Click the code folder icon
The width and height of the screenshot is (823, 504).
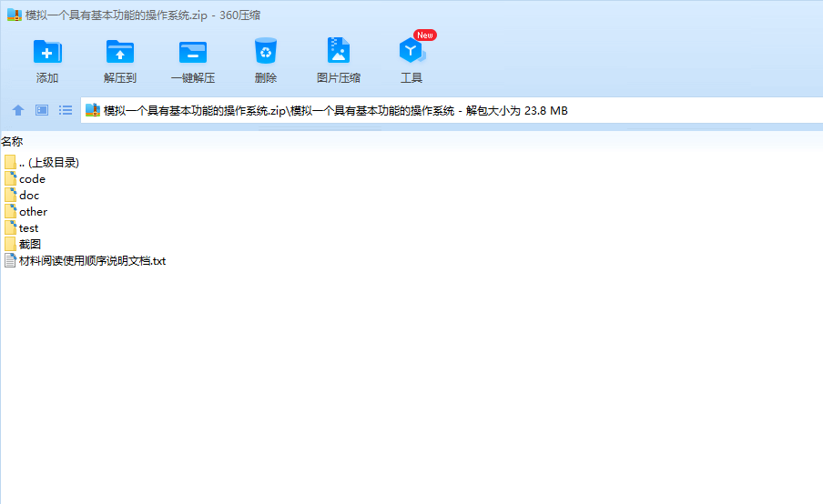click(10, 179)
